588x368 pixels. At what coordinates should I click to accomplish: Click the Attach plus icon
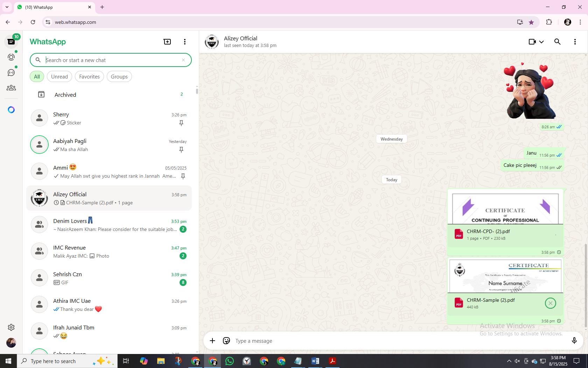click(212, 341)
